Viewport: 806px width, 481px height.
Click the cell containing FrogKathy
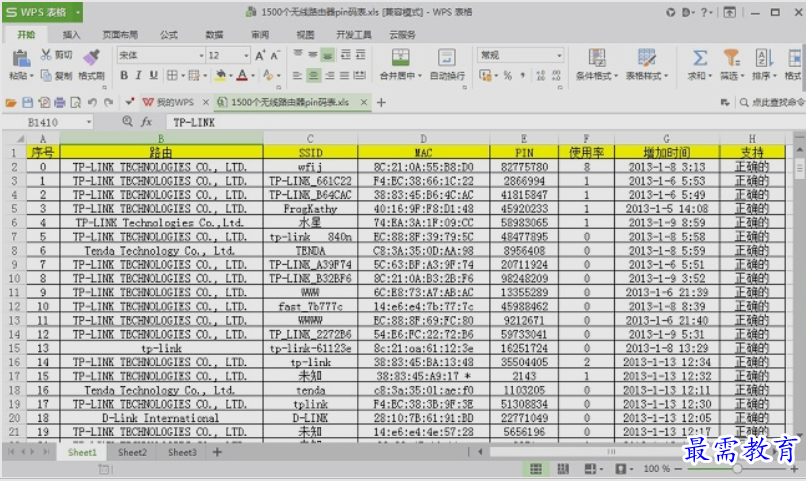tap(310, 209)
